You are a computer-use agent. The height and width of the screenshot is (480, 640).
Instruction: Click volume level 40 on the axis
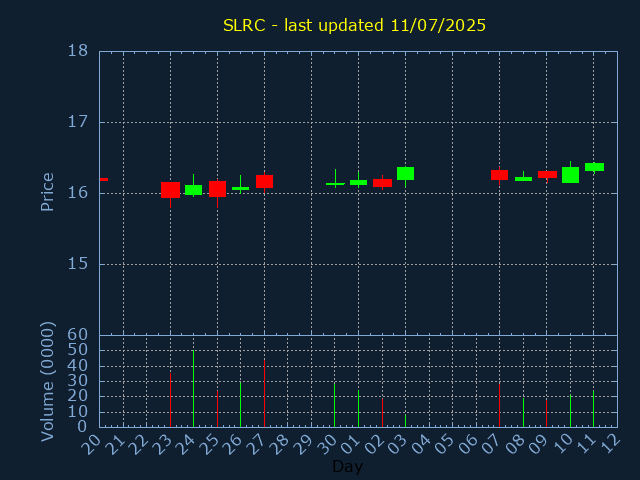(78, 365)
